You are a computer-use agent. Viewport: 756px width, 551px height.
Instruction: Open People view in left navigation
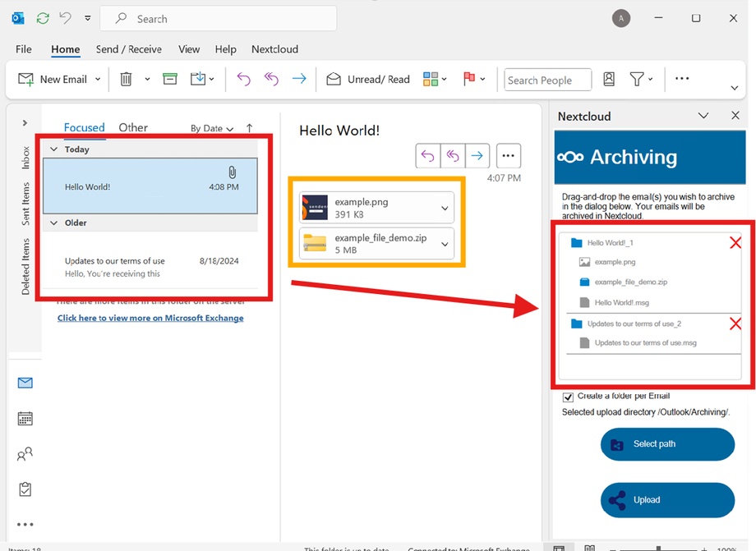25,454
